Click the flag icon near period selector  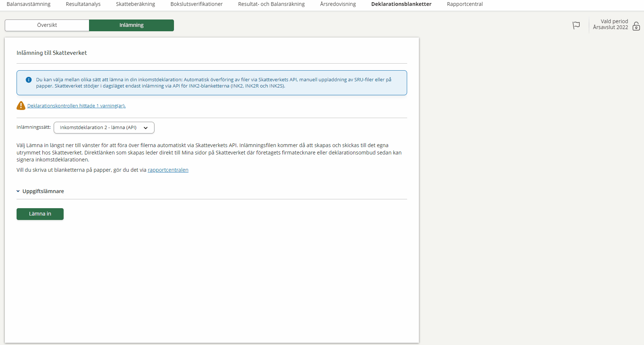pyautogui.click(x=576, y=25)
